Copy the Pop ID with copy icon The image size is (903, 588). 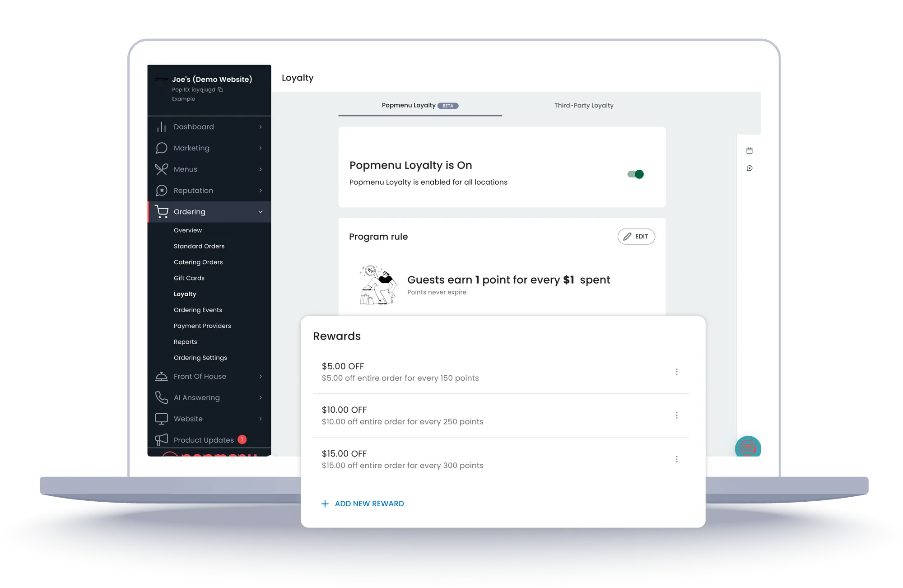[220, 89]
